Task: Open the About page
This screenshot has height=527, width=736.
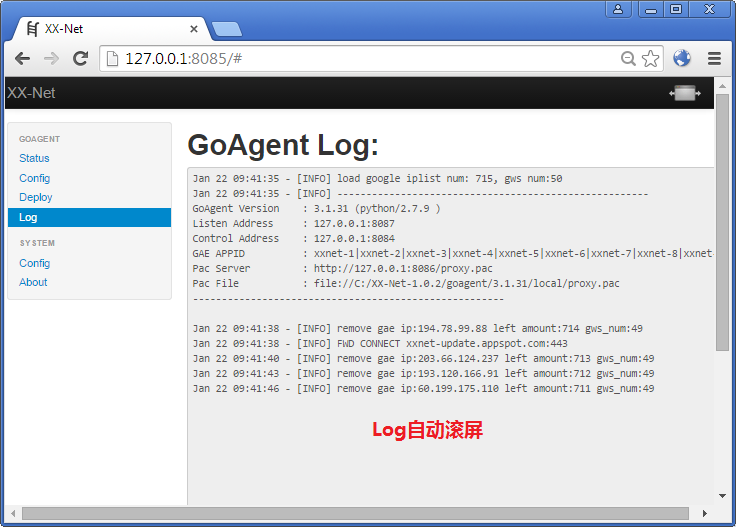Action: [33, 282]
